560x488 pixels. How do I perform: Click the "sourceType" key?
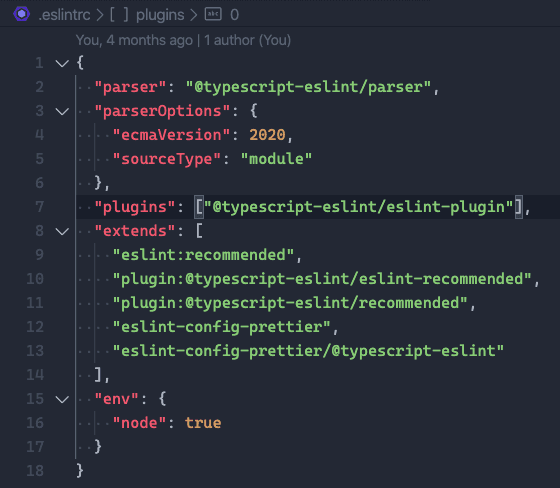click(167, 159)
